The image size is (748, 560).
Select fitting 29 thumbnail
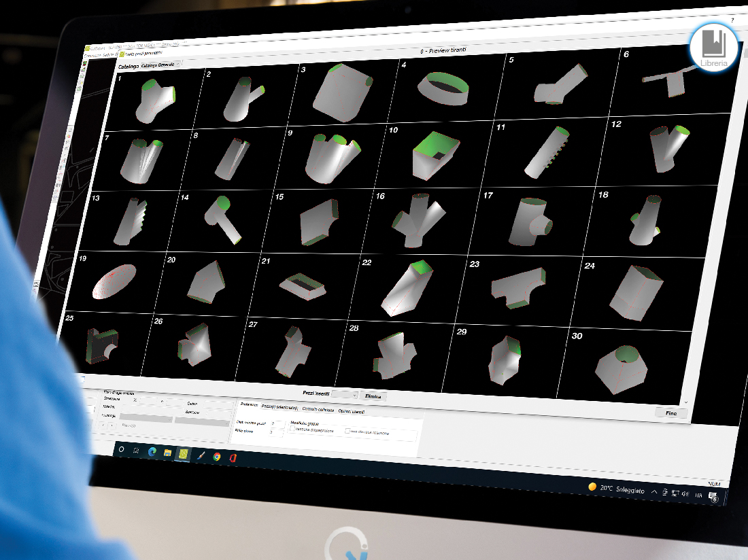[x=506, y=360]
